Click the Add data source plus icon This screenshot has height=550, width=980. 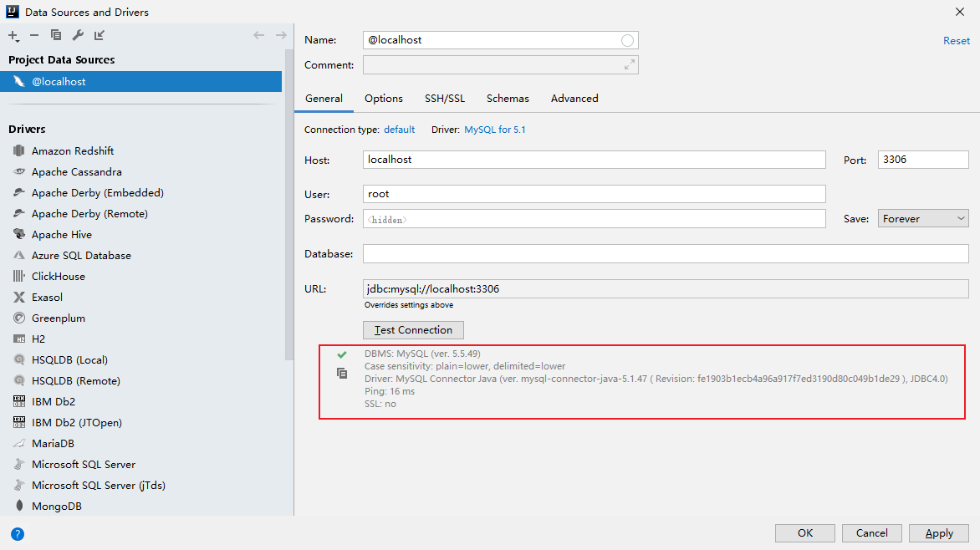pos(13,35)
